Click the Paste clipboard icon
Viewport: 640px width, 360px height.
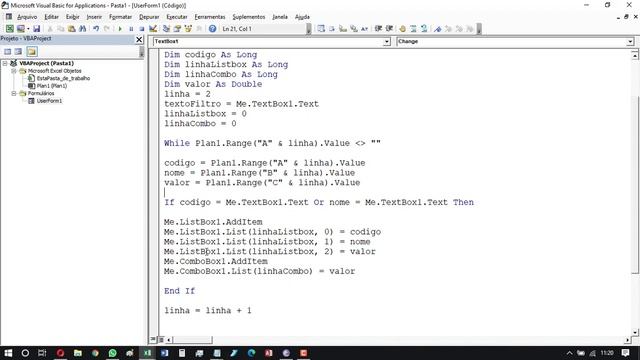click(71, 29)
